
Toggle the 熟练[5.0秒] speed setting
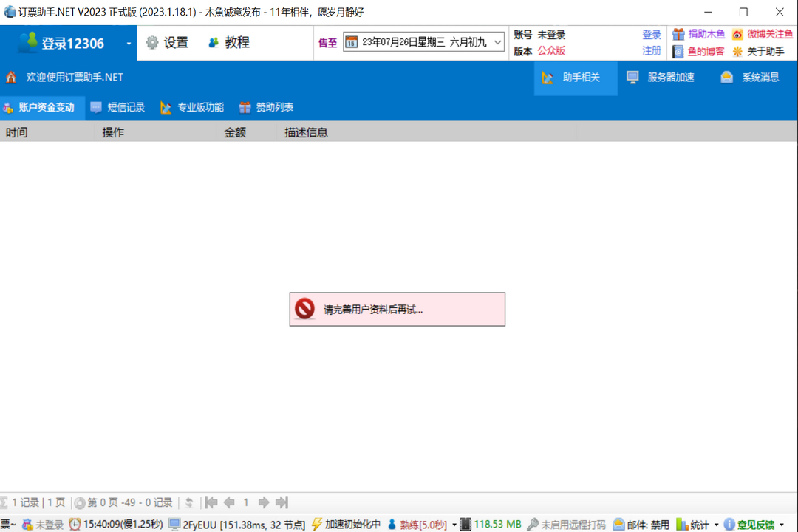click(x=423, y=523)
